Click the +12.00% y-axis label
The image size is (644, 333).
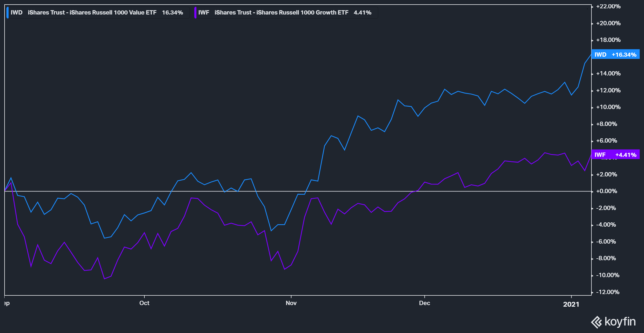[608, 91]
